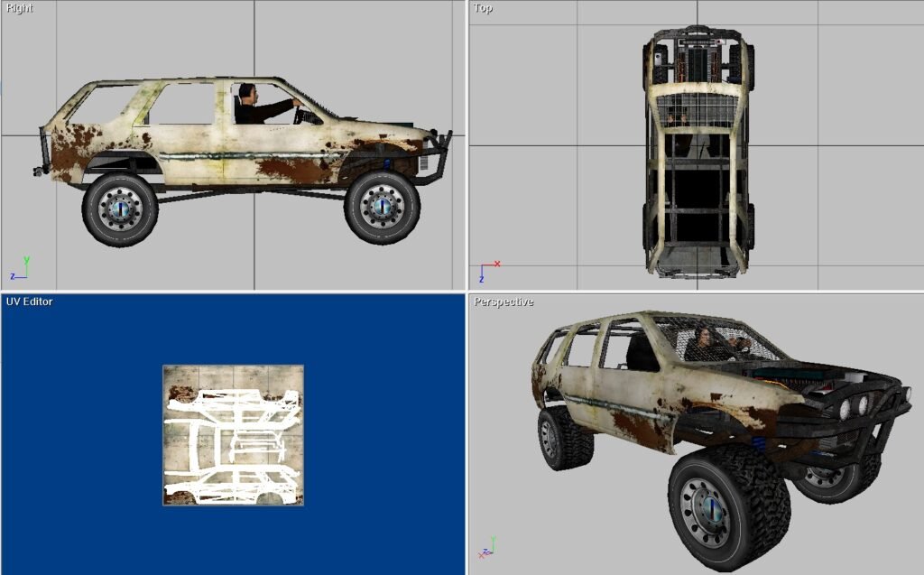Screen dimensions: 924x575
Task: Select the rear wheel in Right view
Action: (119, 209)
